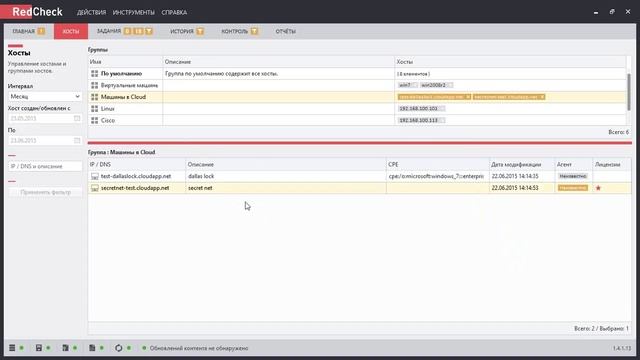Click the filter icon beside ЗАДАНИЯ
Viewport: 640px width, 360px height.
149,31
